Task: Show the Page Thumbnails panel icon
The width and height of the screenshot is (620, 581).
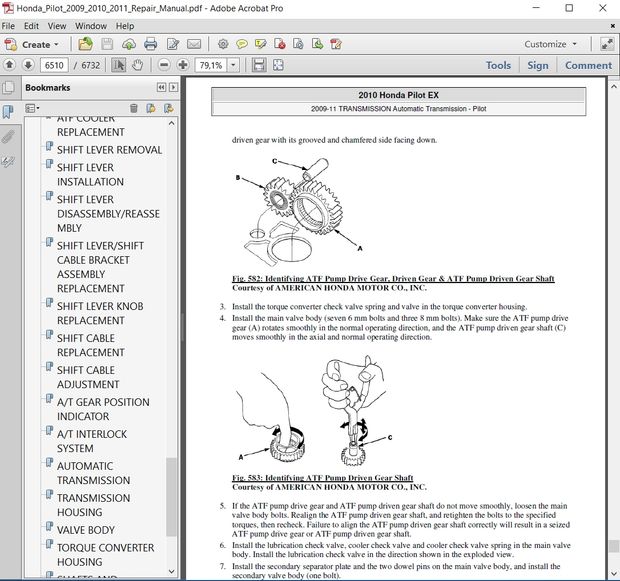Action: [8, 88]
